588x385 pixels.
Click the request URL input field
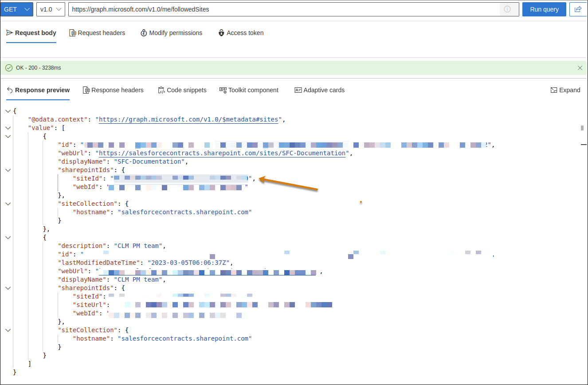coord(284,9)
